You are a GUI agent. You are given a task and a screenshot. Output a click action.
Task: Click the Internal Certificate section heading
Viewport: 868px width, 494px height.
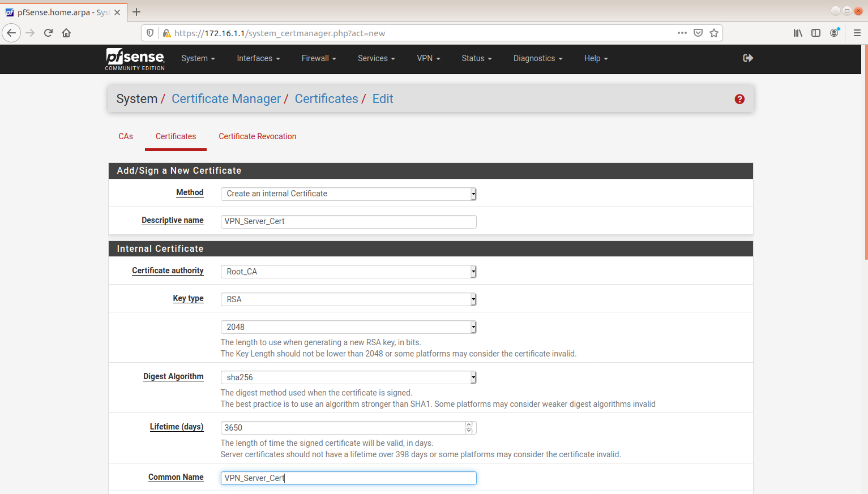click(x=160, y=248)
